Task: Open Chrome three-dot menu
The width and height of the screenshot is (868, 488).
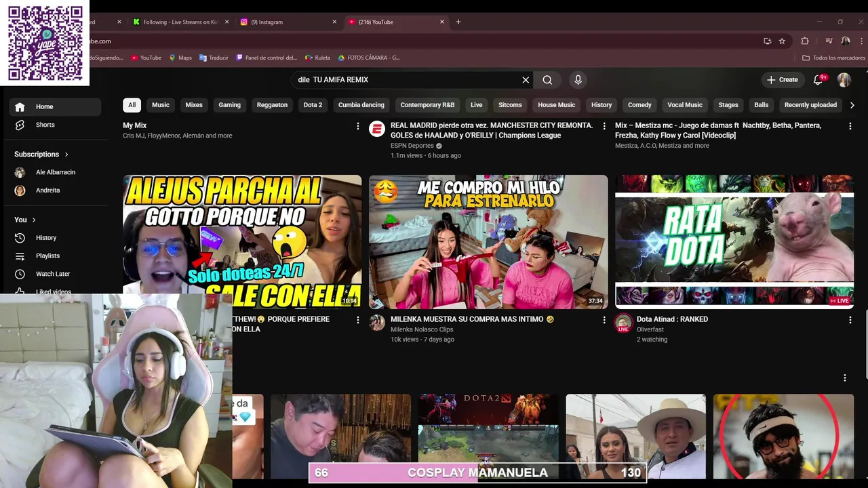Action: coord(861,41)
